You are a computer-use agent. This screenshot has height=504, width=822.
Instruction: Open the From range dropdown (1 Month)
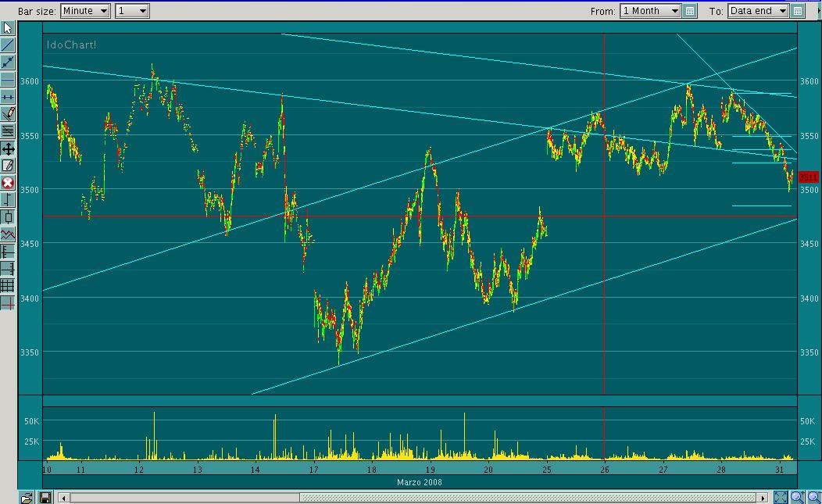650,11
